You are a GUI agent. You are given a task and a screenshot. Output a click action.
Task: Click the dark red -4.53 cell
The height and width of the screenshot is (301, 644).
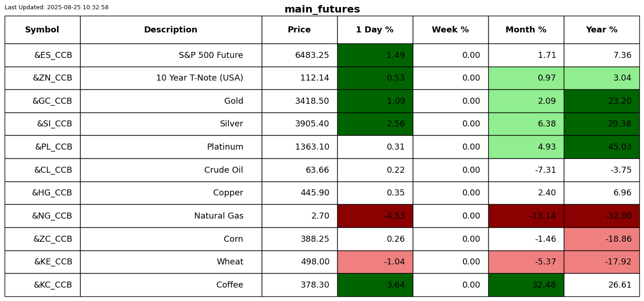(x=375, y=216)
